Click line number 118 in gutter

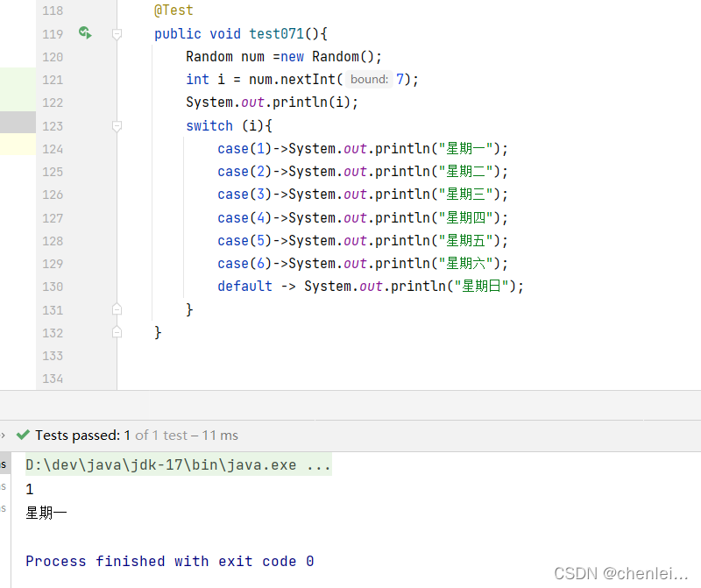pos(53,11)
